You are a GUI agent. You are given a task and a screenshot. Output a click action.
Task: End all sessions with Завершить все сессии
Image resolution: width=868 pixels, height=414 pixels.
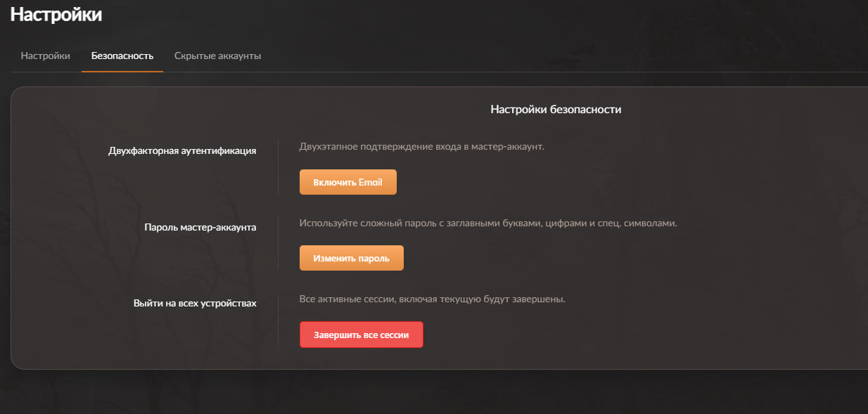[x=362, y=335]
